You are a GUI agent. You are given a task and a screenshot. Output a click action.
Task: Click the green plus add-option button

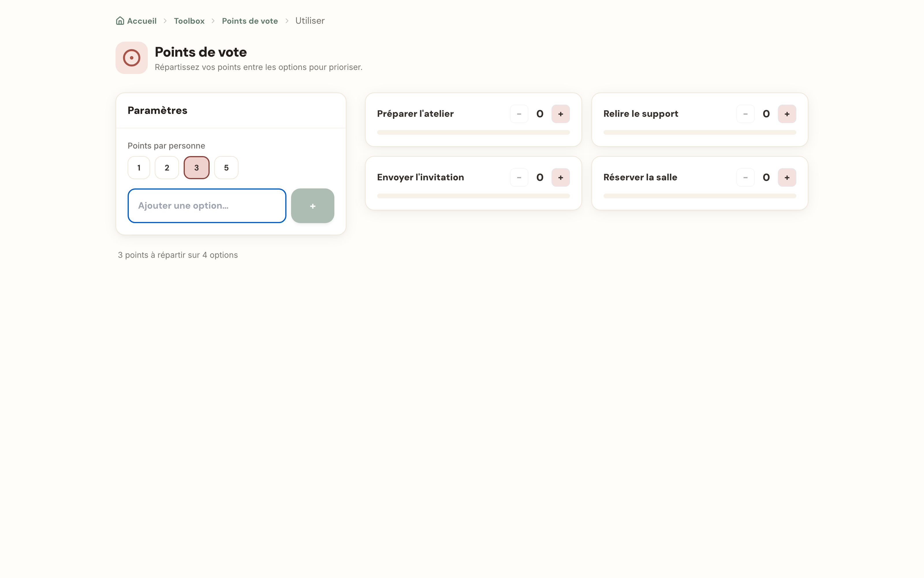pos(313,206)
